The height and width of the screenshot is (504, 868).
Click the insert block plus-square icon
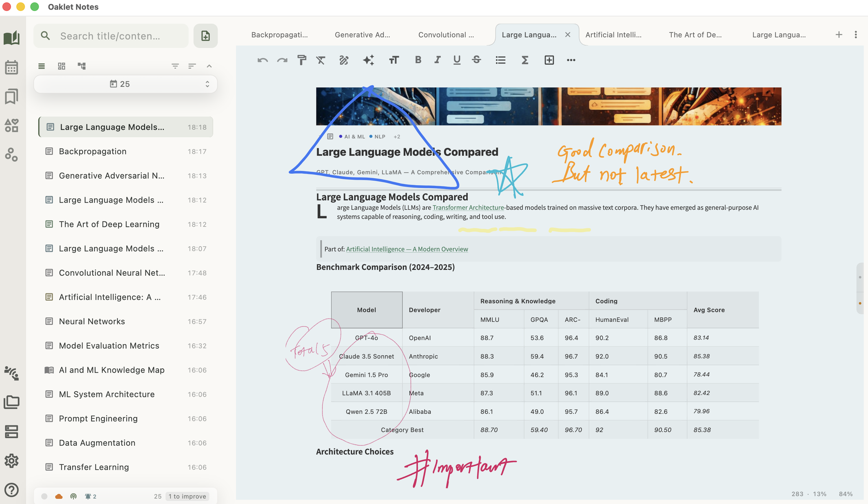(x=549, y=60)
